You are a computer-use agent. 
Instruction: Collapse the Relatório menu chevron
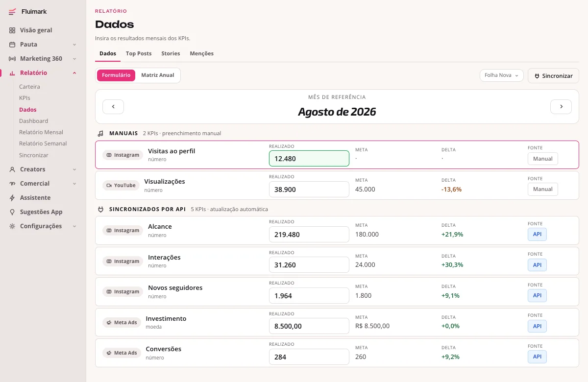74,73
